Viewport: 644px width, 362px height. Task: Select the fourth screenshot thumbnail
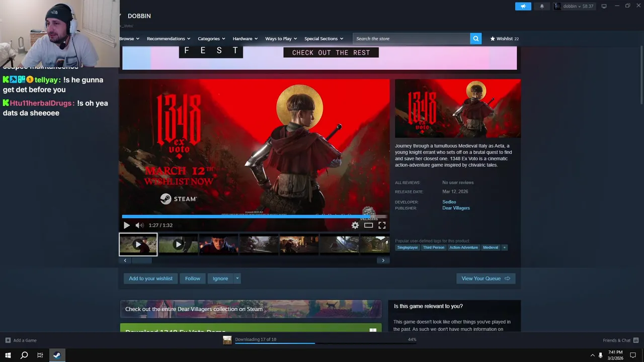tap(259, 244)
